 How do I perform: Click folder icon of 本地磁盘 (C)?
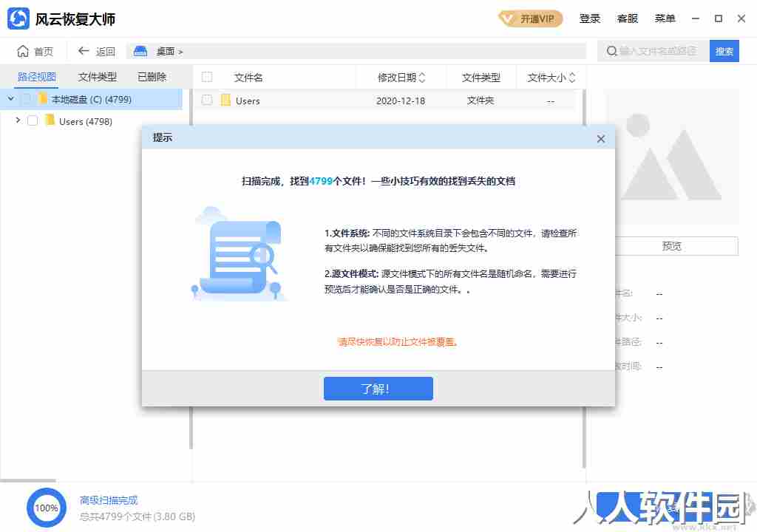coord(42,98)
